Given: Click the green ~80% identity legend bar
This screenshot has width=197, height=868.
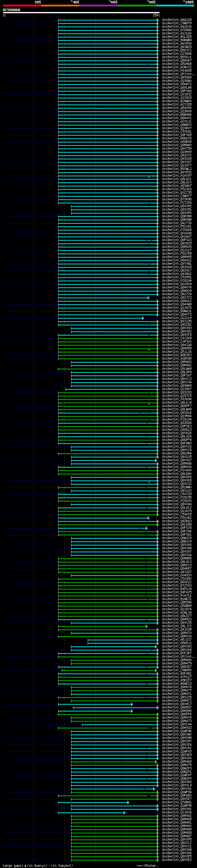Looking at the screenshot, I should point(137,6).
